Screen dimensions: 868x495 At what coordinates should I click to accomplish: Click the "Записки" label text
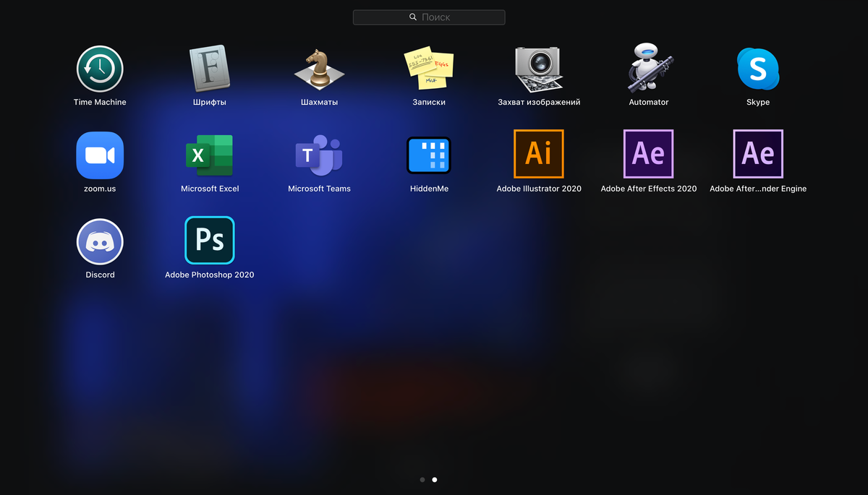429,102
